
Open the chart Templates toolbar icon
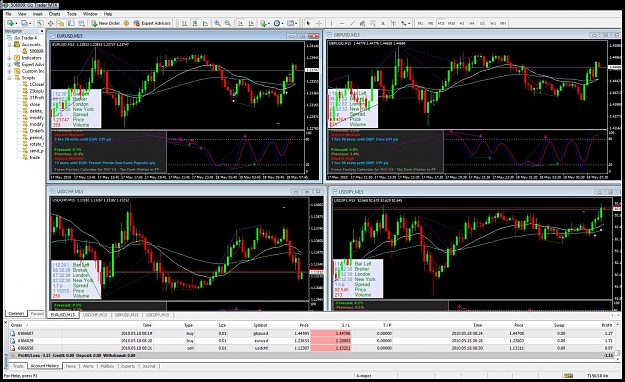(x=290, y=24)
